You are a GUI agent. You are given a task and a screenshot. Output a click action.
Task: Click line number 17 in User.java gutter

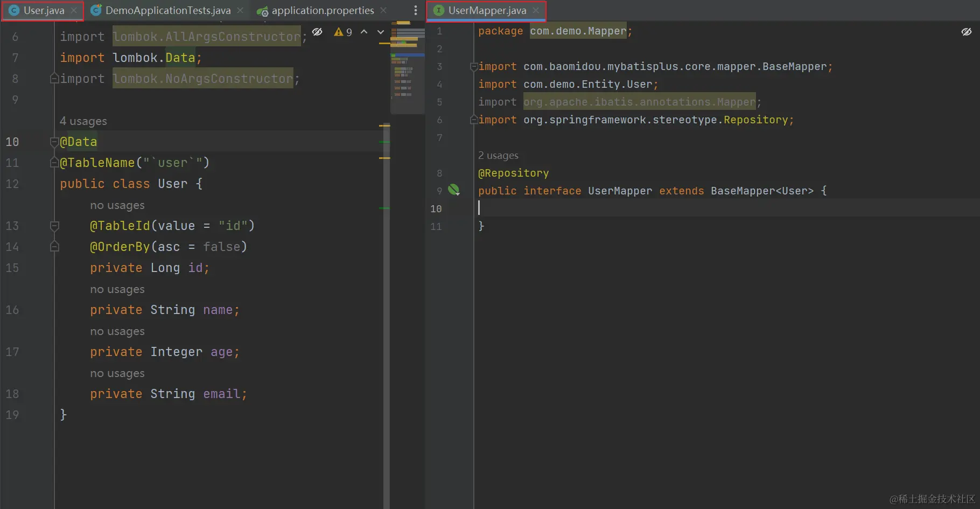(12, 352)
